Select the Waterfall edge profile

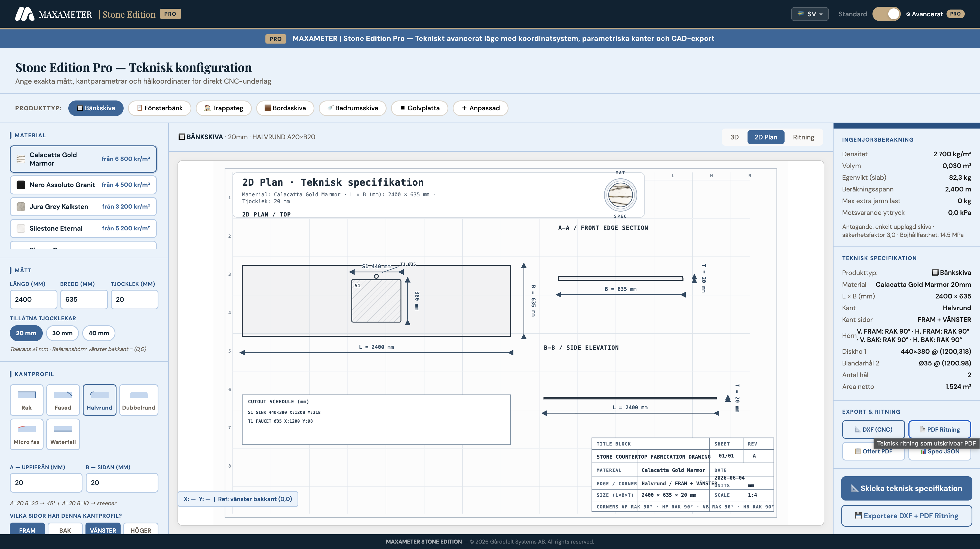[x=63, y=434]
